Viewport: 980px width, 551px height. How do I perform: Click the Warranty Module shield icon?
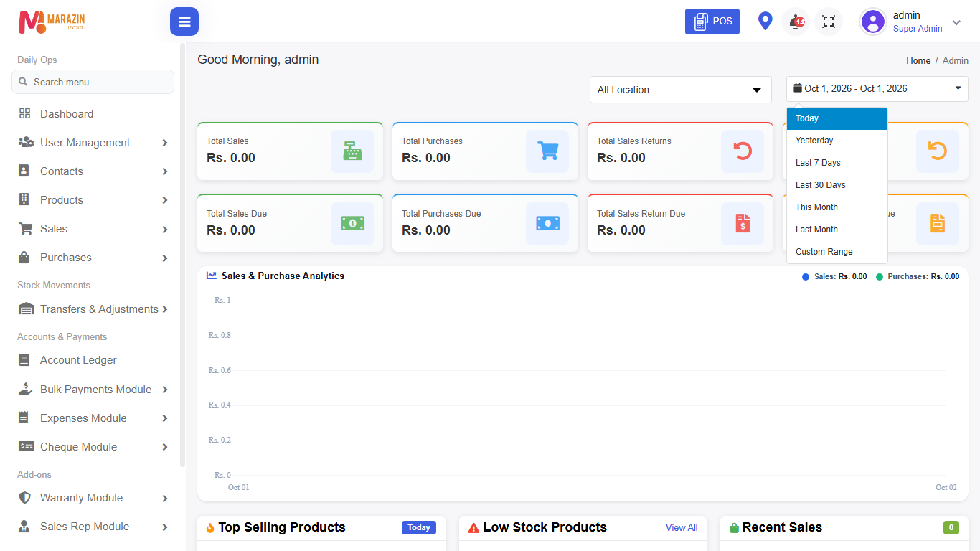click(x=25, y=498)
